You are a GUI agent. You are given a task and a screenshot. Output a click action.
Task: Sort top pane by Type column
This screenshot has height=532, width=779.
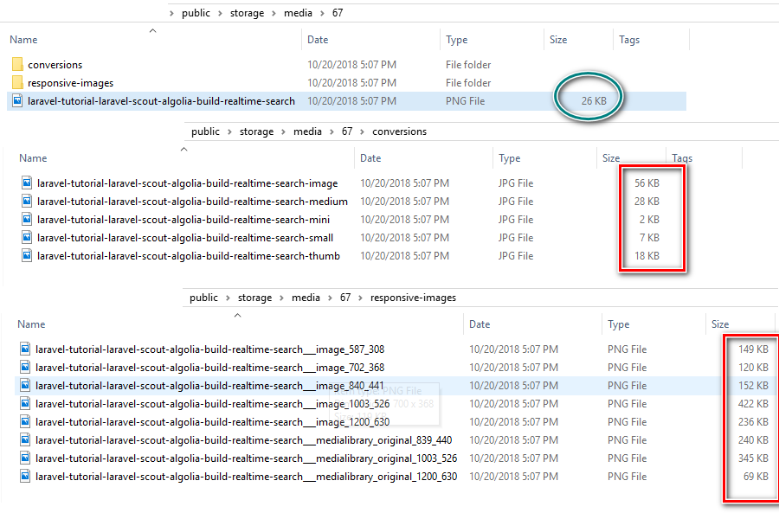coord(456,40)
